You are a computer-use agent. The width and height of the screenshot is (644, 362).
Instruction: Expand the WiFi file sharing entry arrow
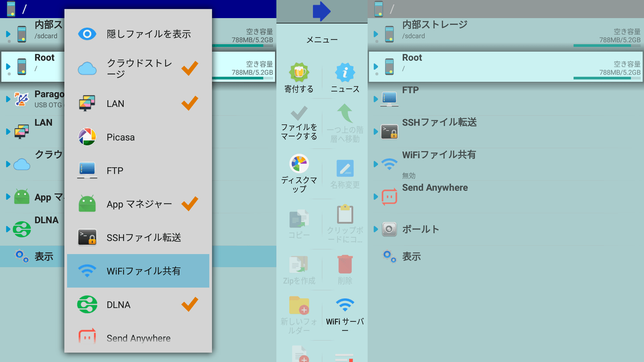(x=376, y=164)
